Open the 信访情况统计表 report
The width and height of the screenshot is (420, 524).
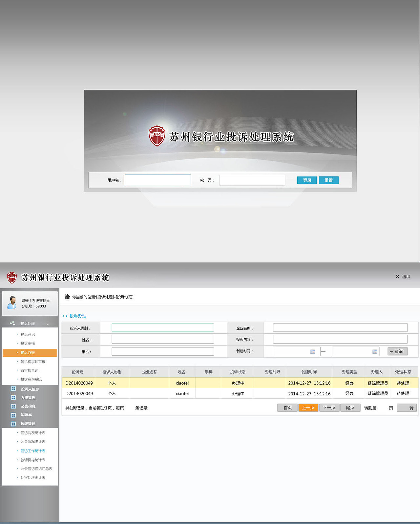33,433
